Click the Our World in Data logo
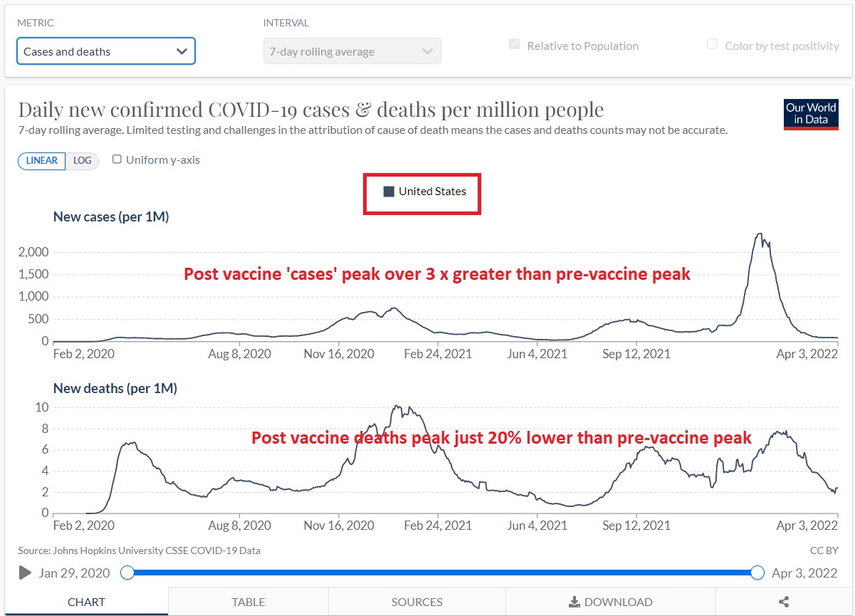This screenshot has width=855, height=616. [x=811, y=114]
